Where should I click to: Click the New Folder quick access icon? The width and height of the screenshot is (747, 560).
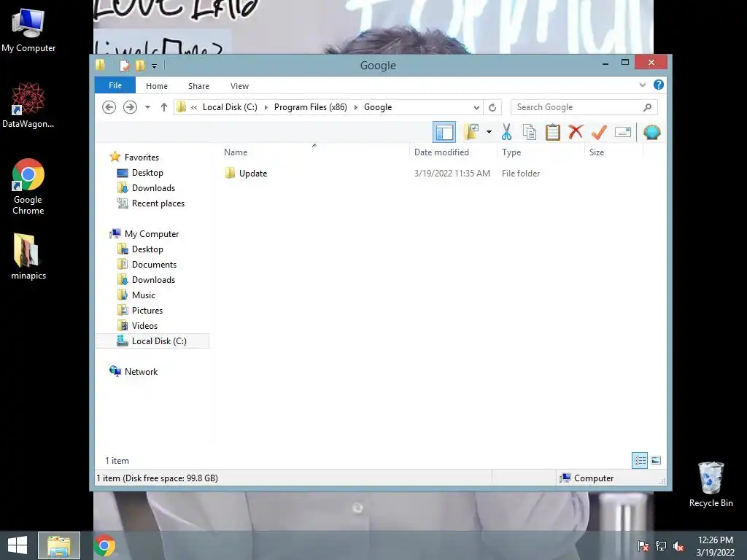140,65
